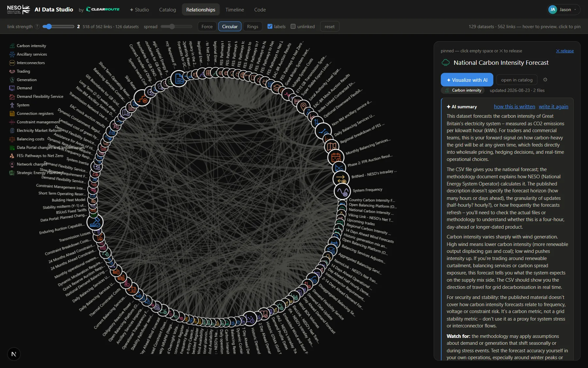Click the Country Carbon Intensity node label
Image resolution: width=588 pixels, height=368 pixels.
pos(372,200)
